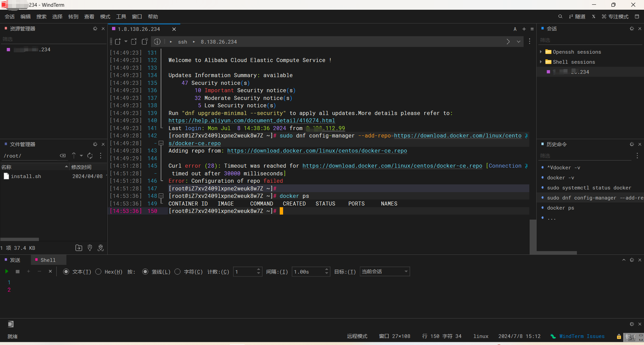Image resolution: width=644 pixels, height=345 pixels.
Task: Stop sending with the square stop button
Action: click(18, 272)
